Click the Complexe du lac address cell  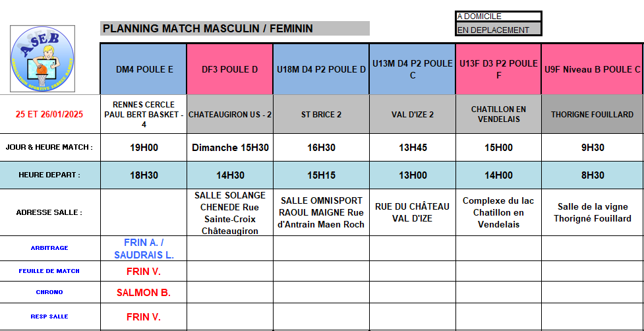tap(498, 212)
